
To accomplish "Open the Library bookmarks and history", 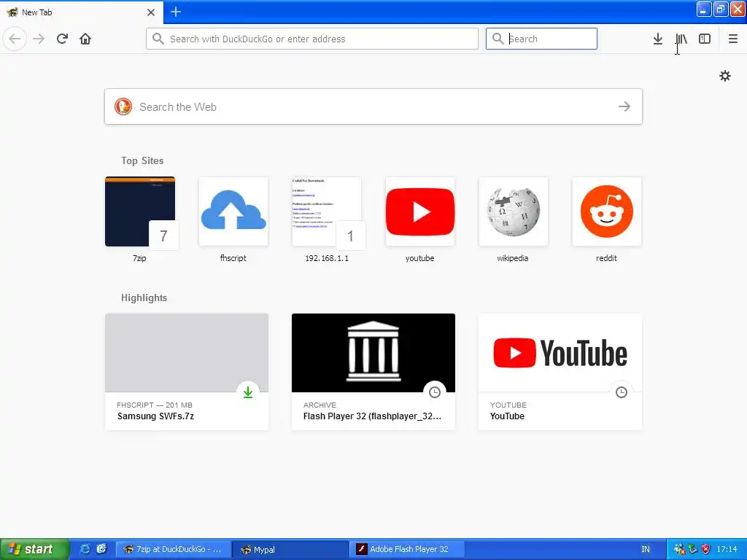I will pyautogui.click(x=681, y=39).
